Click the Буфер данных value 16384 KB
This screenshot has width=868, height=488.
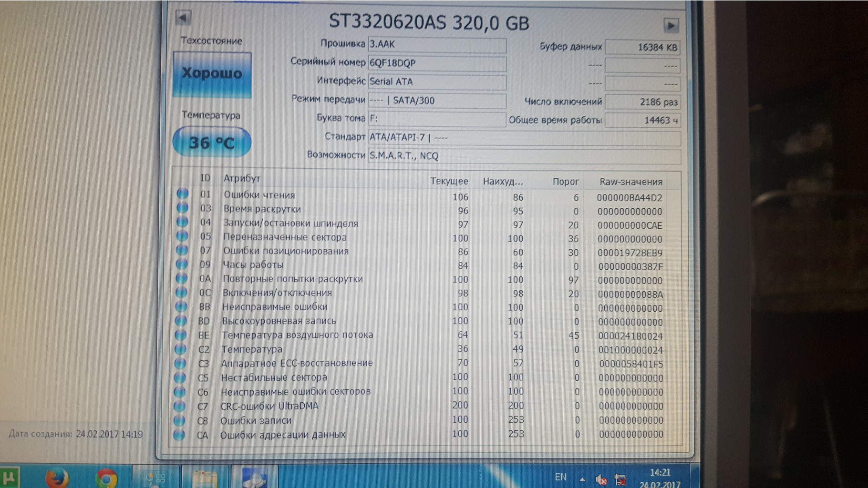pyautogui.click(x=642, y=47)
